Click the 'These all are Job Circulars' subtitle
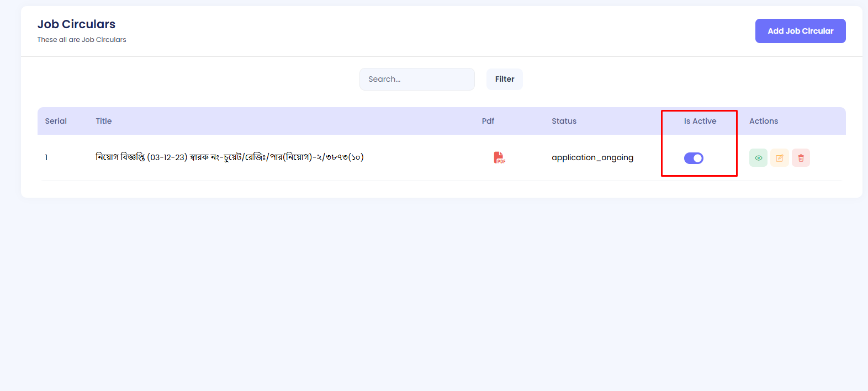 click(x=82, y=40)
